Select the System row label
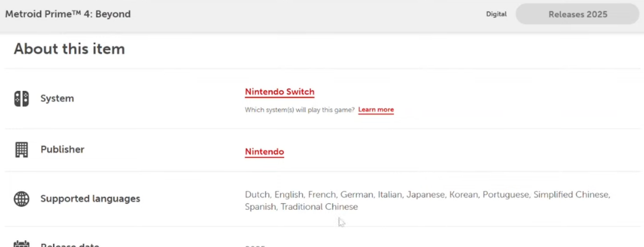The height and width of the screenshot is (247, 644). (57, 99)
